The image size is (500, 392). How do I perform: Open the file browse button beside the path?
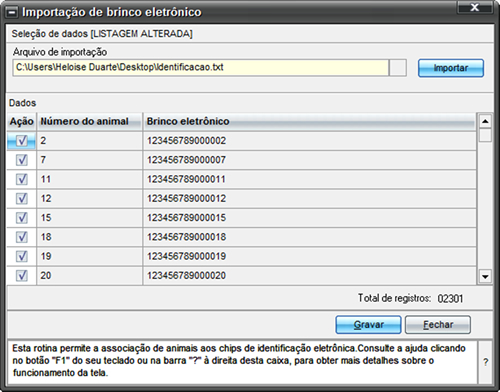pos(398,68)
